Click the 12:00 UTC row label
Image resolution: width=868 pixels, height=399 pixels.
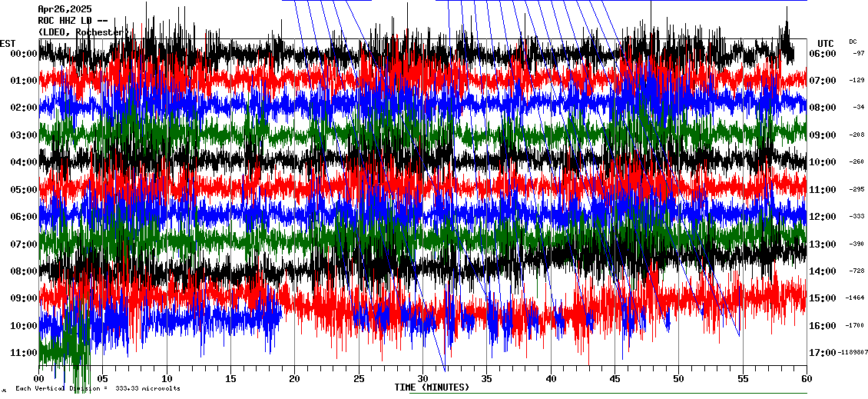pos(822,217)
